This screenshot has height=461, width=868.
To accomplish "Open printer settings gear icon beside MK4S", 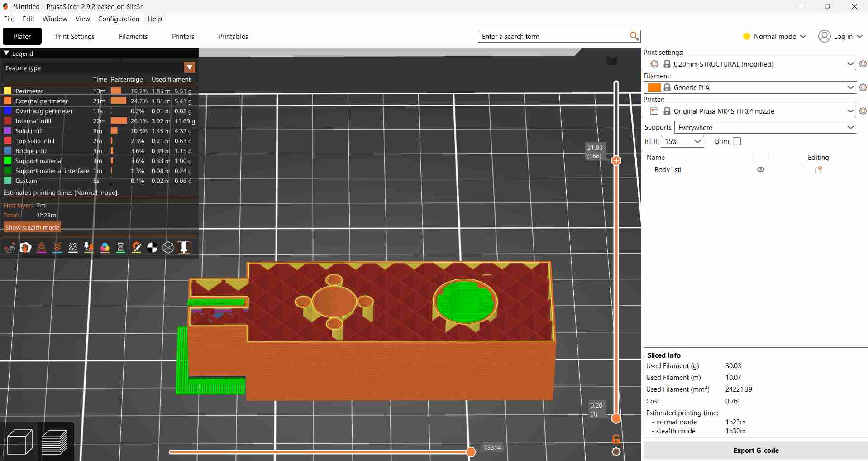I will [x=863, y=111].
